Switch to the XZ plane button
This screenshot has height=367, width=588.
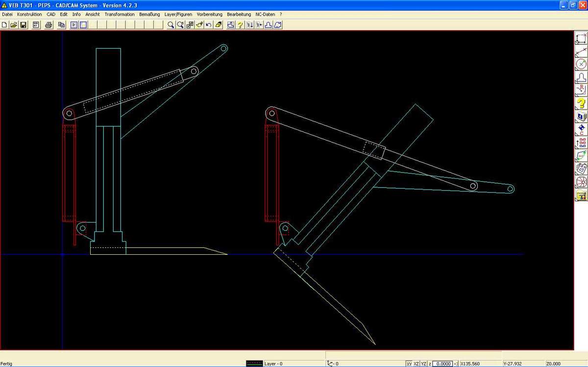point(416,364)
